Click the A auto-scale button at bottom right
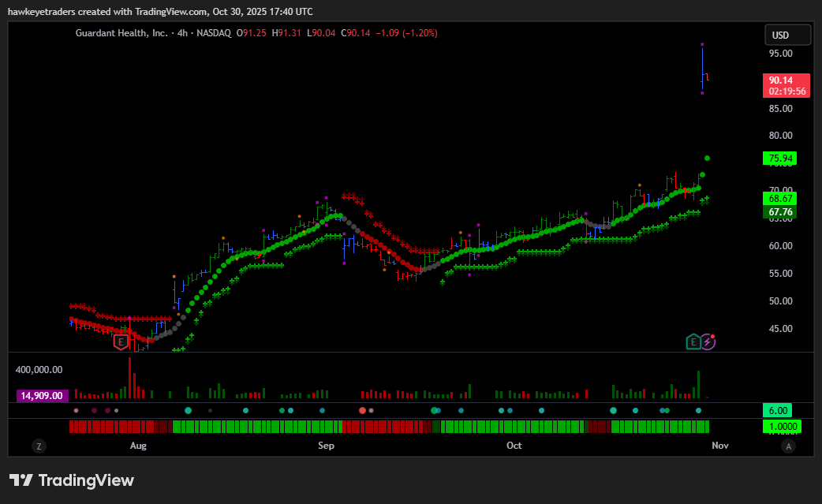 click(788, 446)
